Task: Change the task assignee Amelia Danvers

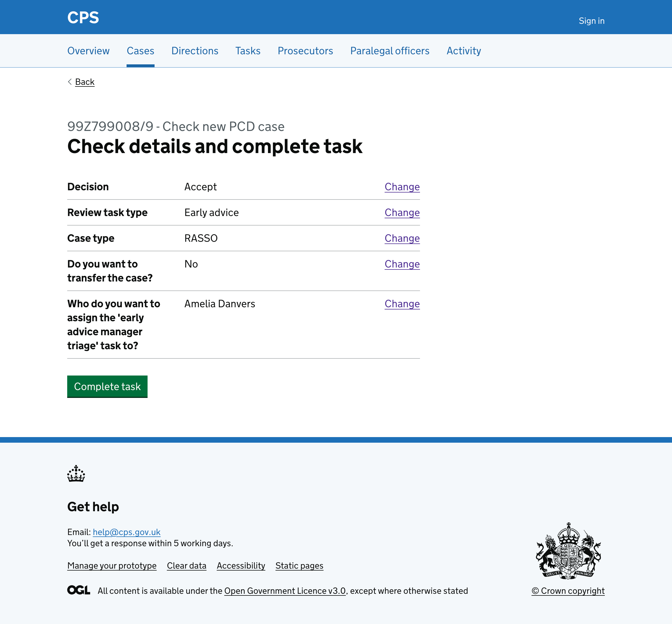Action: [x=402, y=304]
